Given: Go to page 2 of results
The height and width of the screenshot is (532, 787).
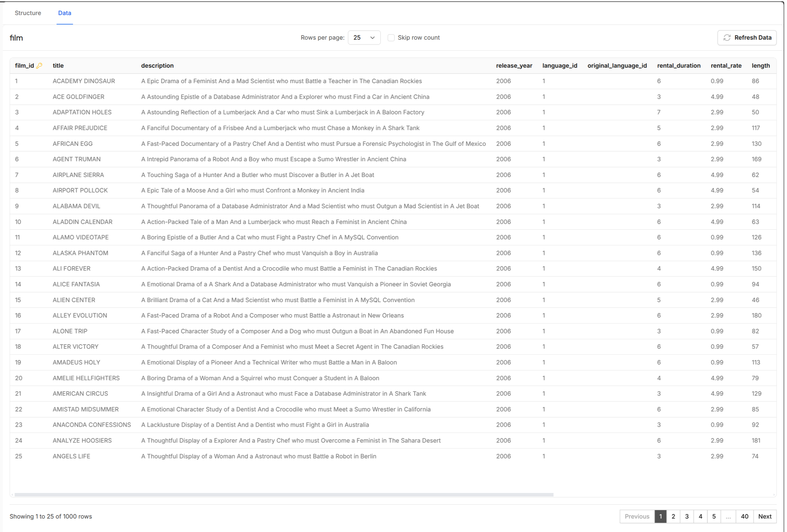Looking at the screenshot, I should (673, 516).
